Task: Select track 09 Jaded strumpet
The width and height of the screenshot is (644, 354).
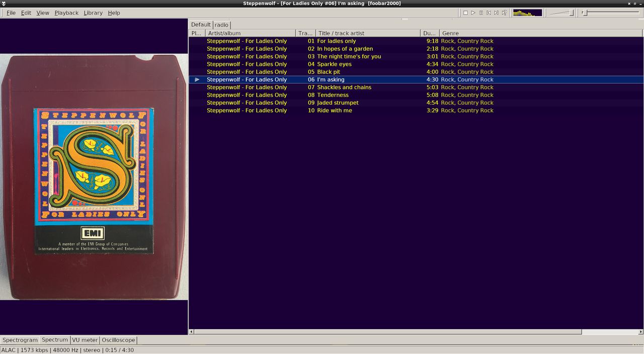Action: click(x=416, y=103)
